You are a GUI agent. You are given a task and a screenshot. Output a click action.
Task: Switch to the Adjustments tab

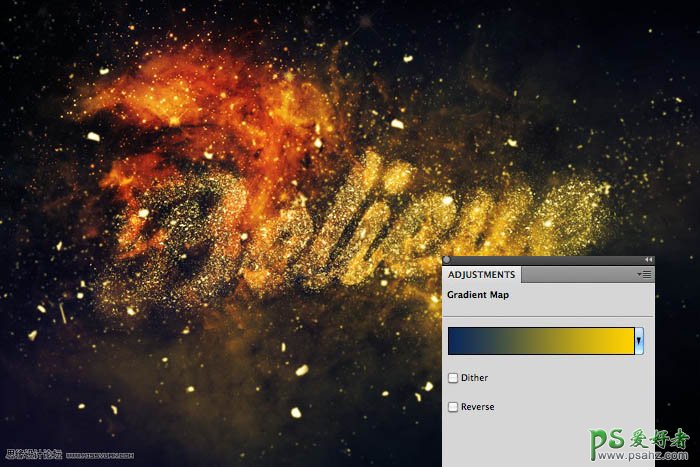[x=481, y=274]
